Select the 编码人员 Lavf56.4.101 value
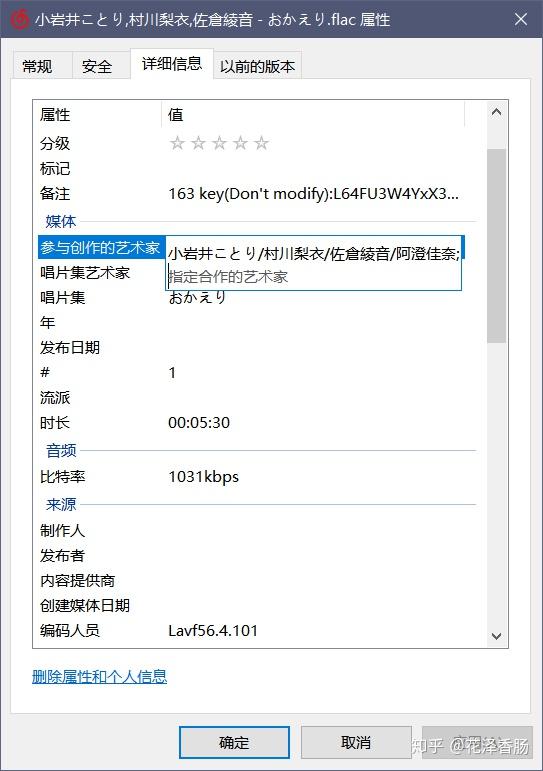 tap(213, 630)
